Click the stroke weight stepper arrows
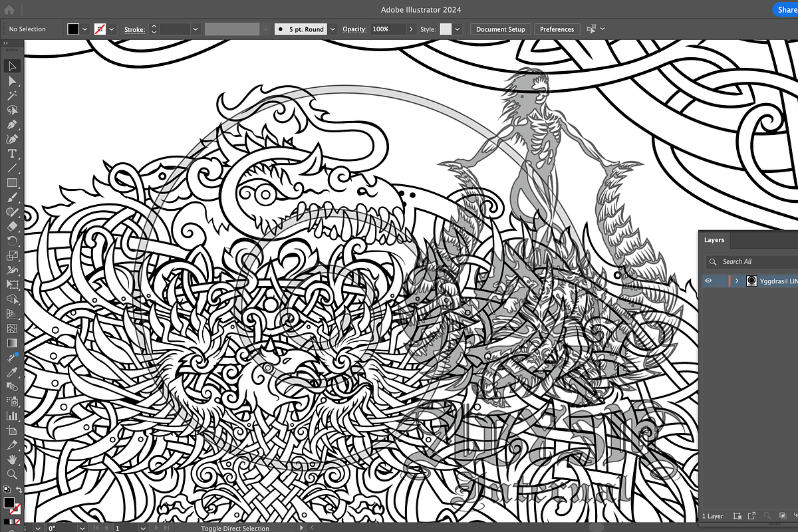 [x=154, y=29]
